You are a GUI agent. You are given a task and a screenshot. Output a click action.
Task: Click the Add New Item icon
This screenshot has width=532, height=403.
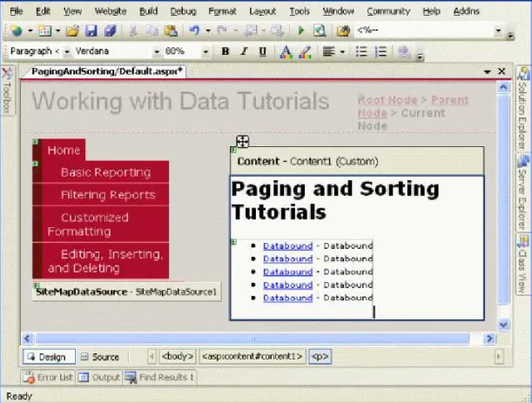pyautogui.click(x=44, y=30)
